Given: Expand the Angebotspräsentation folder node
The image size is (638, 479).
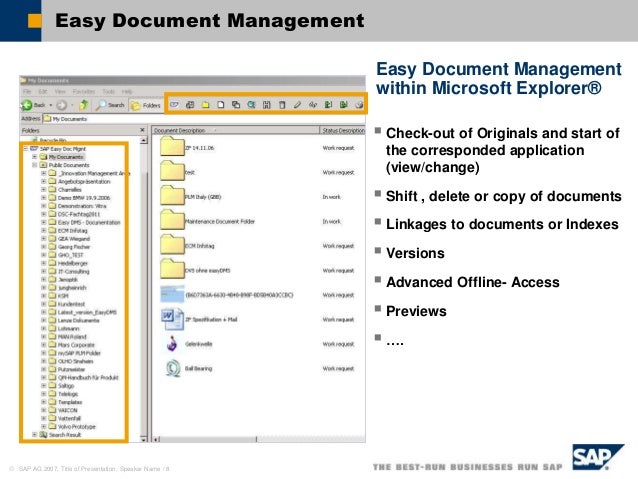Looking at the screenshot, I should click(x=43, y=182).
